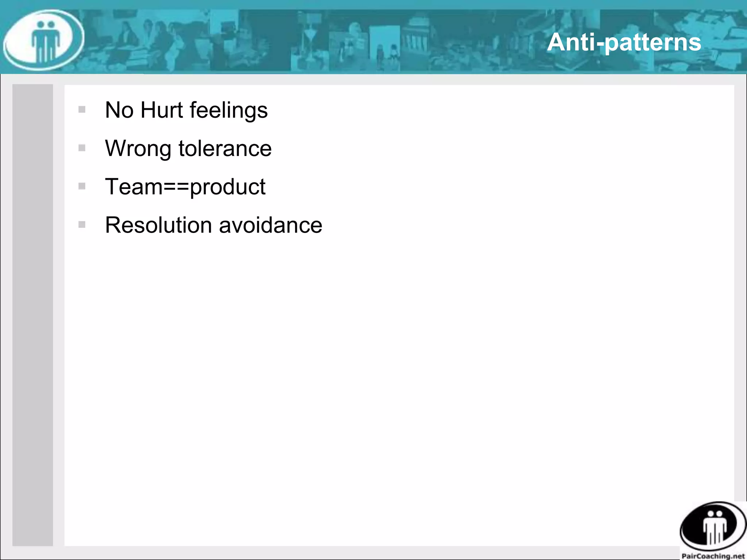
Task: Open the PairCoaching.net link text
Action: point(713,556)
